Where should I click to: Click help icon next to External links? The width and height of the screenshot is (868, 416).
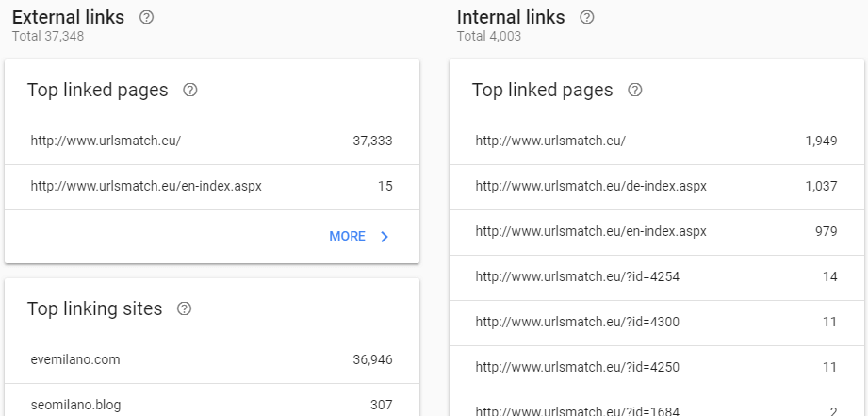(x=146, y=17)
